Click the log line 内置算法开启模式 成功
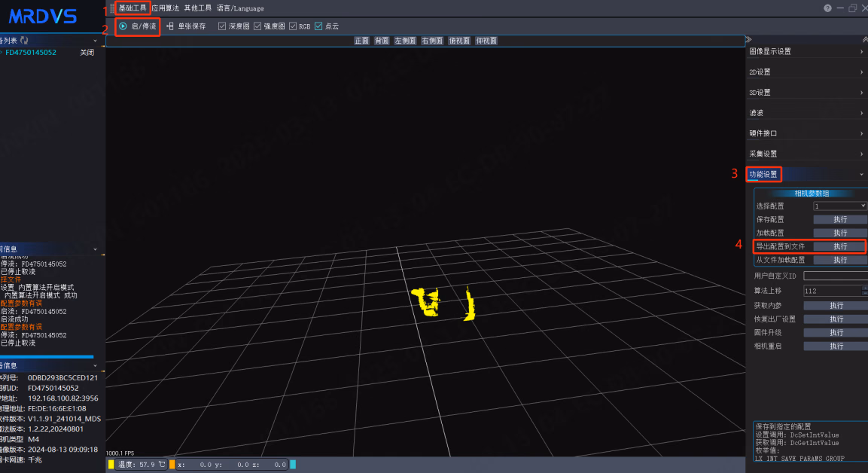Image resolution: width=868 pixels, height=473 pixels. click(x=41, y=296)
